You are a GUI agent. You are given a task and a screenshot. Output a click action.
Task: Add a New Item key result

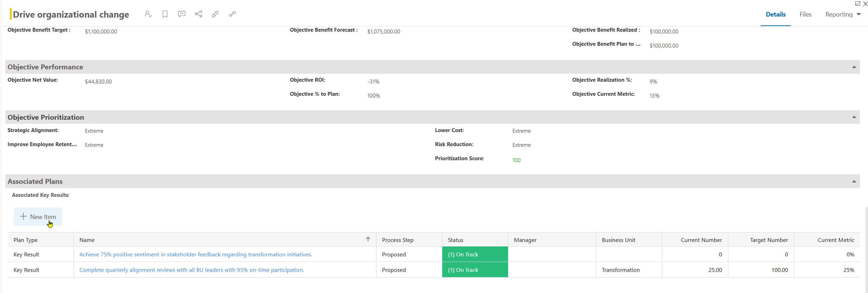click(38, 217)
